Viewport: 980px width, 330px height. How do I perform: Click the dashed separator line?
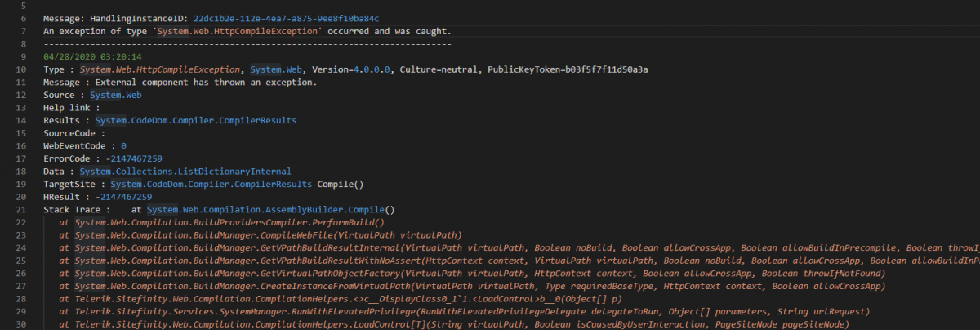[247, 44]
